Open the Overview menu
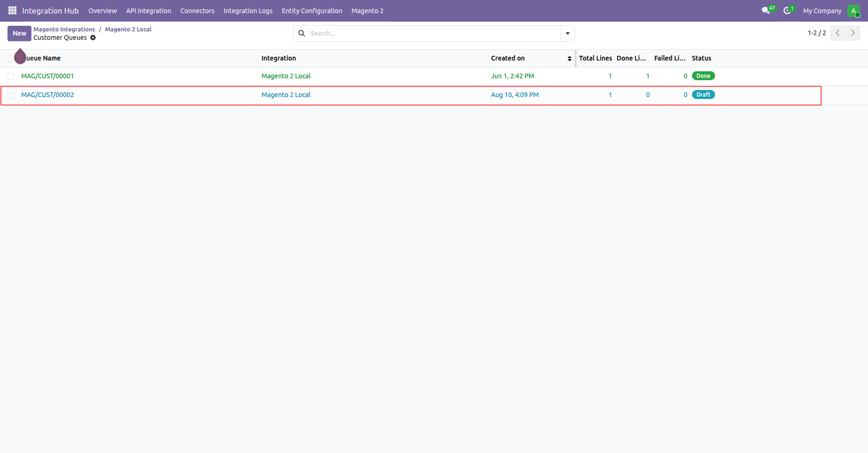 pyautogui.click(x=103, y=11)
